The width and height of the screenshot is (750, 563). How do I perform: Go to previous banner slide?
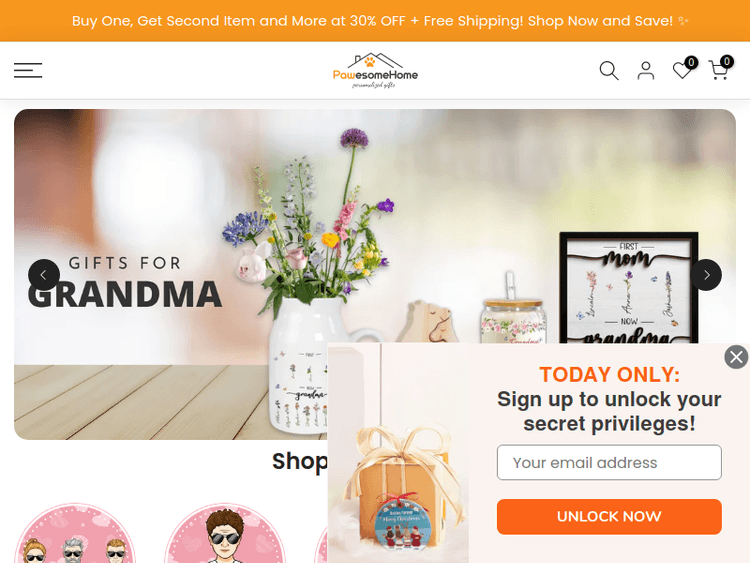click(44, 275)
